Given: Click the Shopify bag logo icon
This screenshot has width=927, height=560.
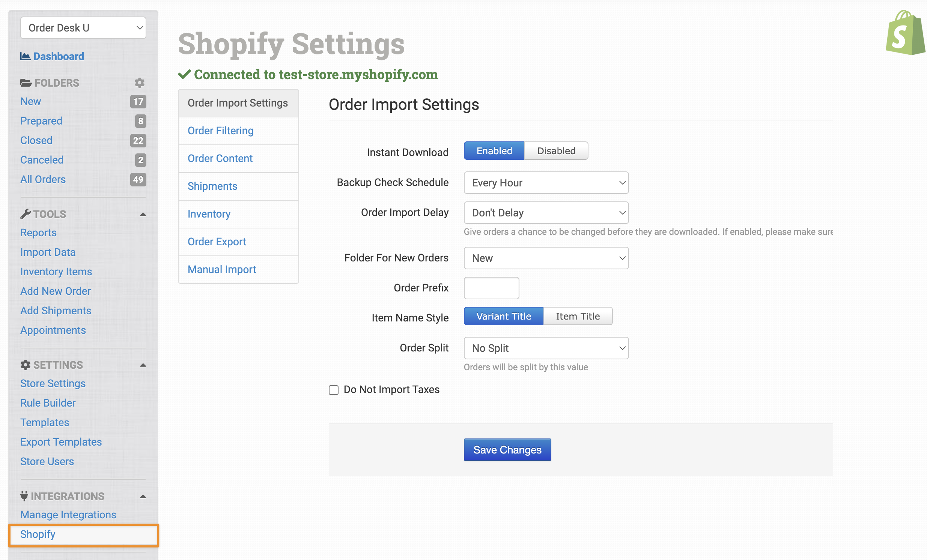Looking at the screenshot, I should pyautogui.click(x=905, y=33).
